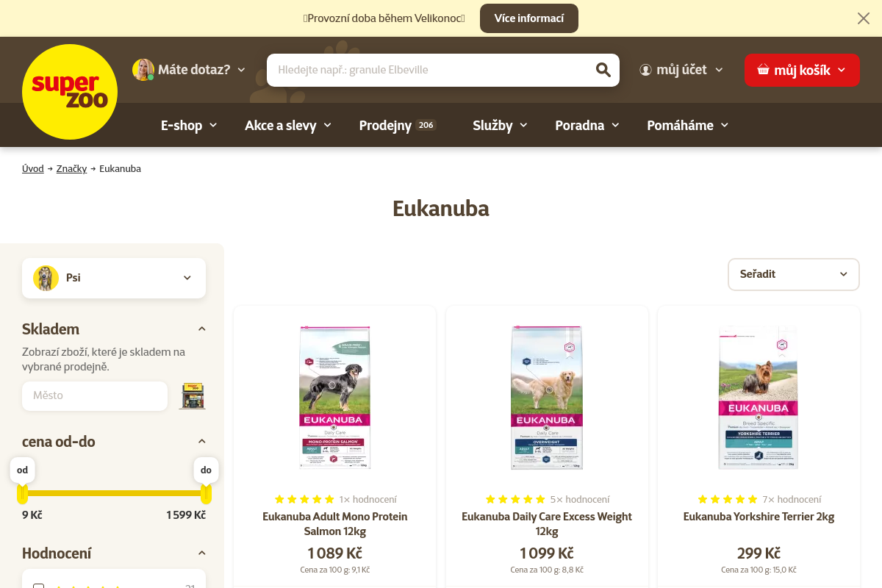The height and width of the screenshot is (588, 882).
Task: Click the store icon beside Město field
Action: 193,396
